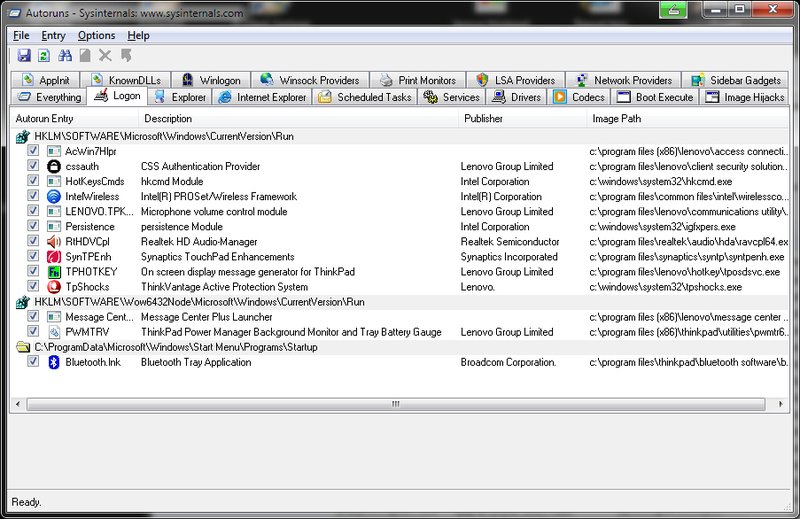
Task: Click 'Broadcom Corporation.' publisher cell
Action: click(508, 362)
